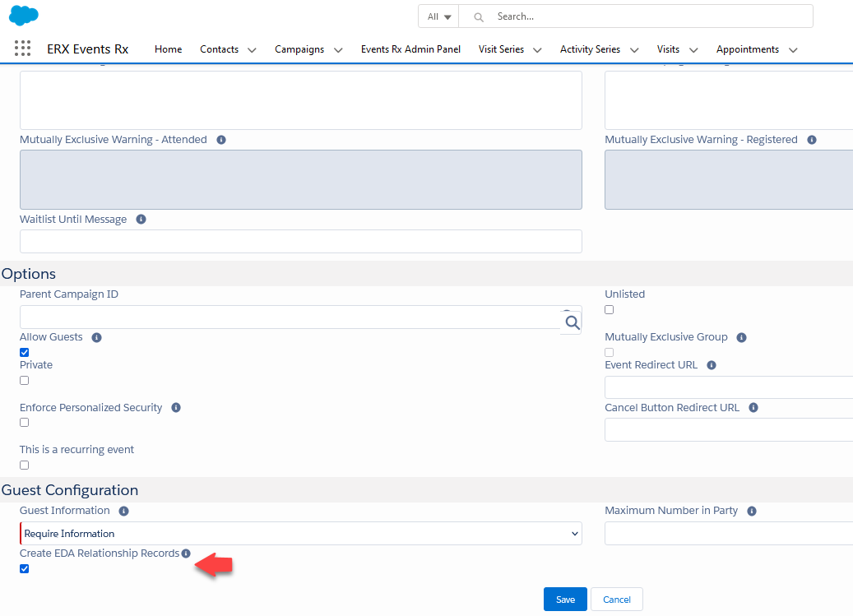Open the App Launcher grid icon
The width and height of the screenshot is (853, 616).
[22, 49]
